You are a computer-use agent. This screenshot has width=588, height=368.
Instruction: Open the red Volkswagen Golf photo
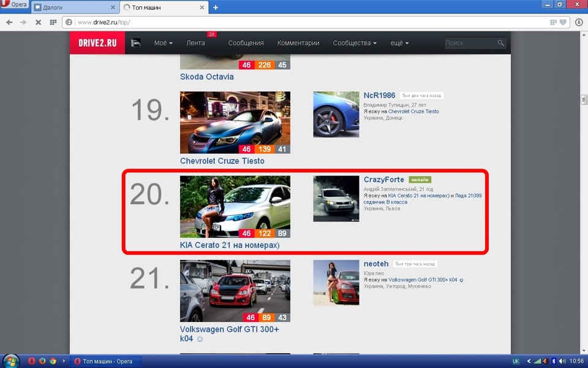235,291
